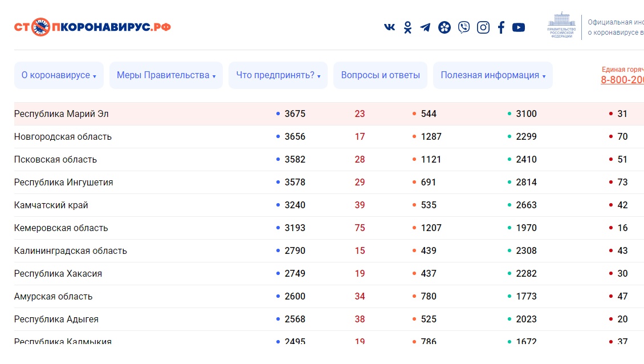Open the «Вопросы и ответы» menu item
The width and height of the screenshot is (644, 364).
[x=380, y=75]
